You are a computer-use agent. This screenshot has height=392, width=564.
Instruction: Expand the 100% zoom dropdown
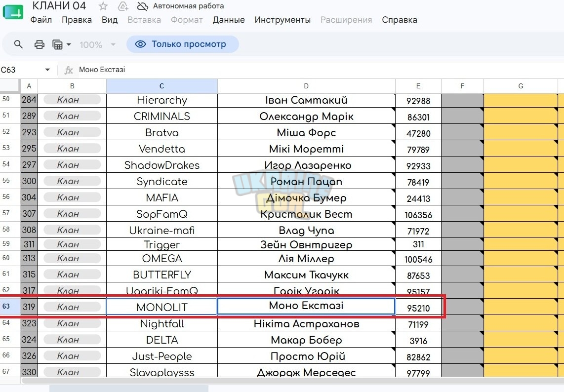[113, 44]
